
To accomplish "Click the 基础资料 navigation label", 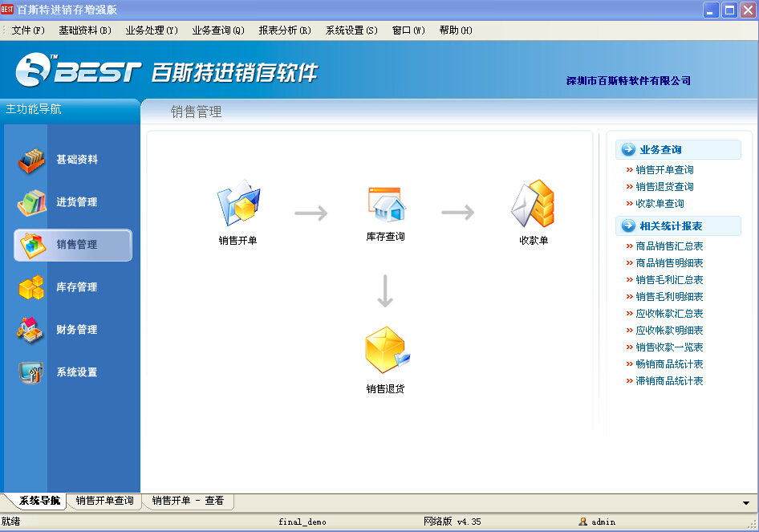I will [77, 160].
